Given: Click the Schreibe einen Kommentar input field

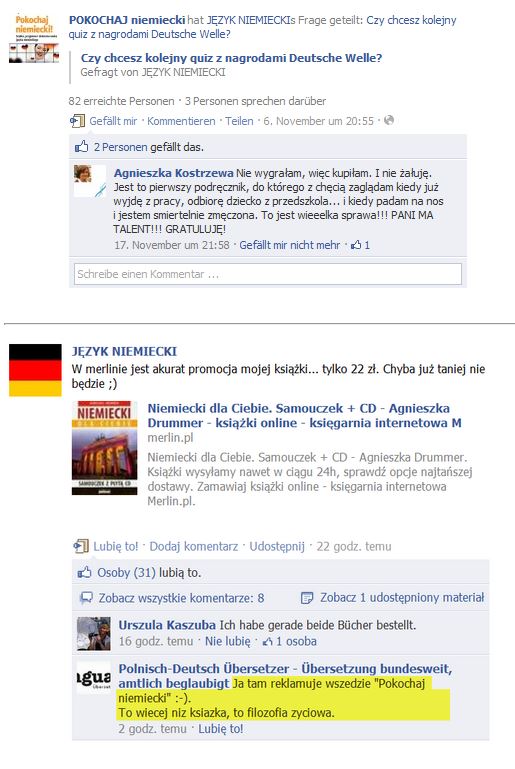Looking at the screenshot, I should pyautogui.click(x=268, y=274).
